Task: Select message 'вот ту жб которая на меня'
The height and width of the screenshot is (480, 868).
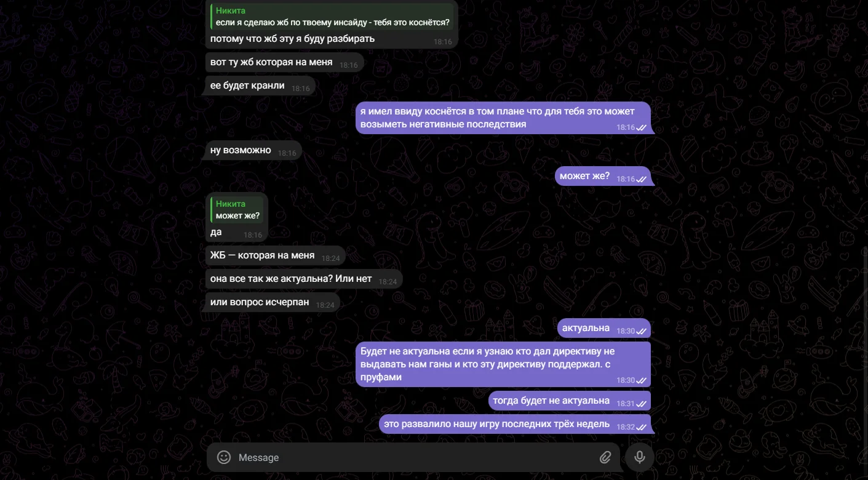Action: pos(284,62)
